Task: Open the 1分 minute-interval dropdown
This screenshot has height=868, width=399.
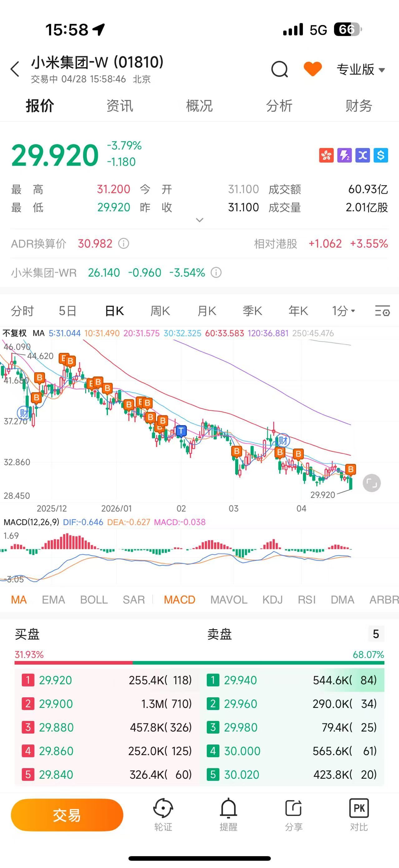Action: coord(343,311)
